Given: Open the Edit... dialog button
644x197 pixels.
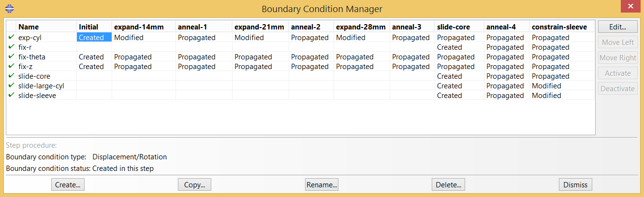Looking at the screenshot, I should (617, 27).
